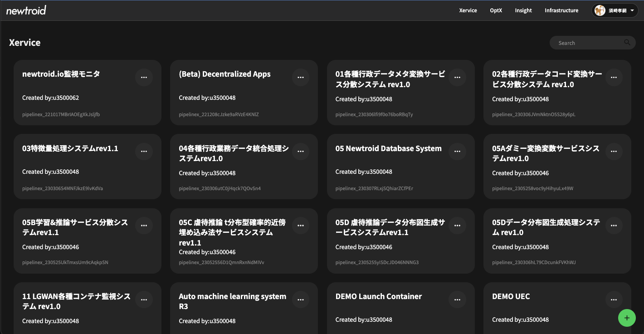644x334 pixels.
Task: Click the green plus add button
Action: pos(627,318)
